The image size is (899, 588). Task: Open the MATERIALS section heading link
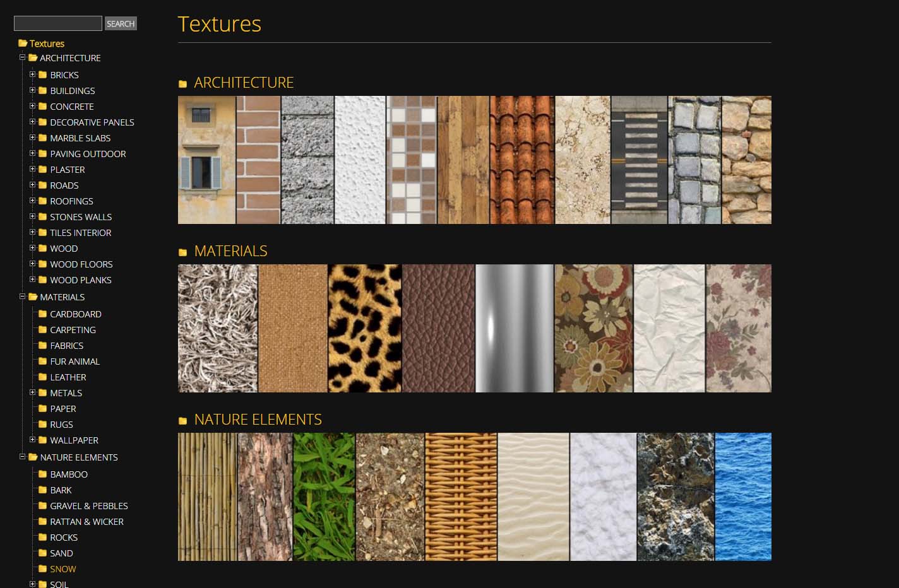(x=230, y=251)
